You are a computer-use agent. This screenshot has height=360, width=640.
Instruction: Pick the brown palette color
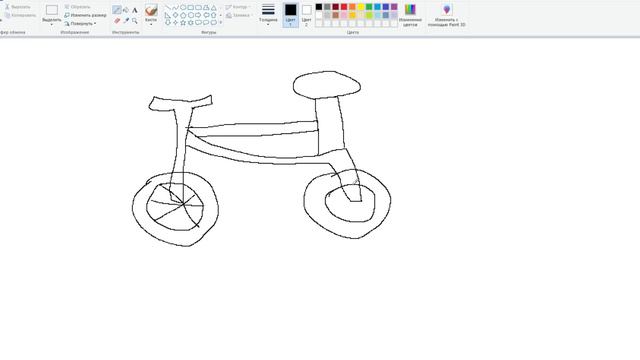pyautogui.click(x=336, y=15)
